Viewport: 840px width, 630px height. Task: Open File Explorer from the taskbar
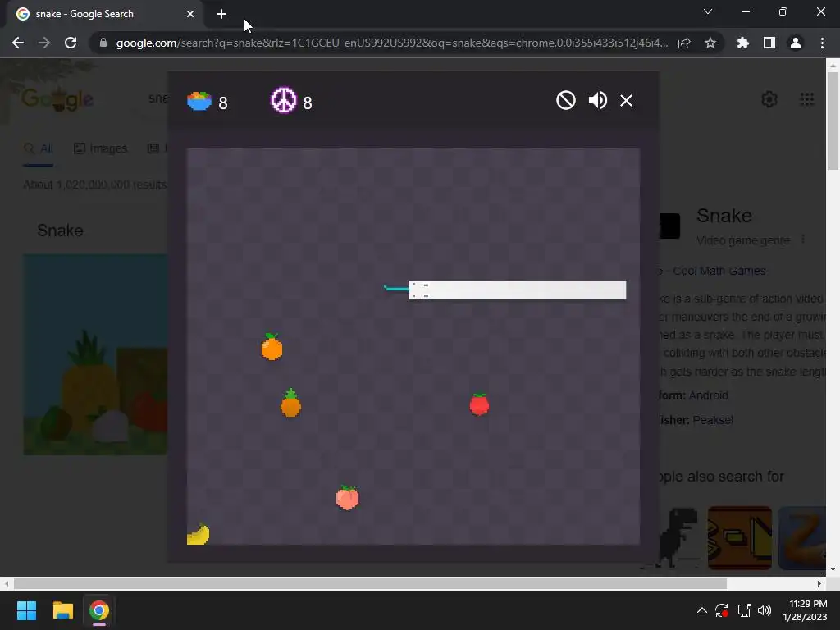62,610
